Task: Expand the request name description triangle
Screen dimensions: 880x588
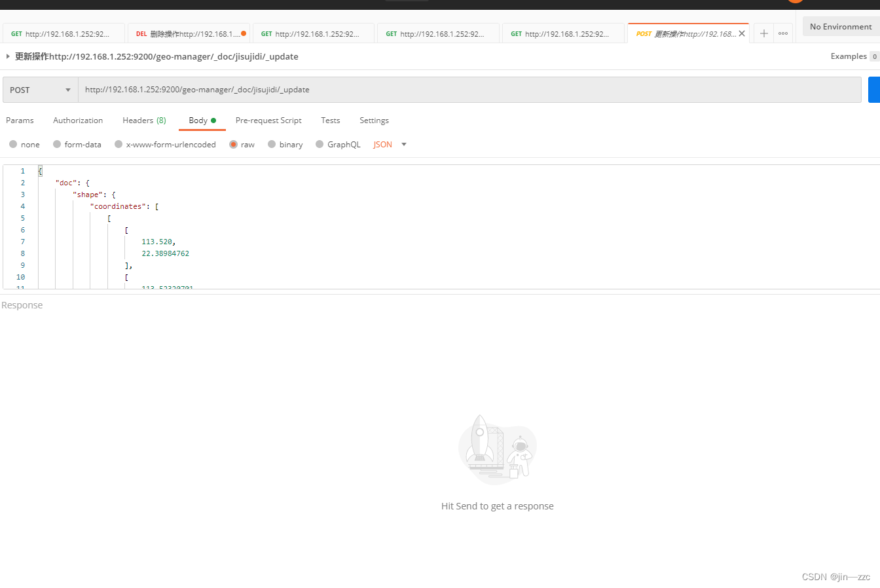Action: [x=8, y=56]
